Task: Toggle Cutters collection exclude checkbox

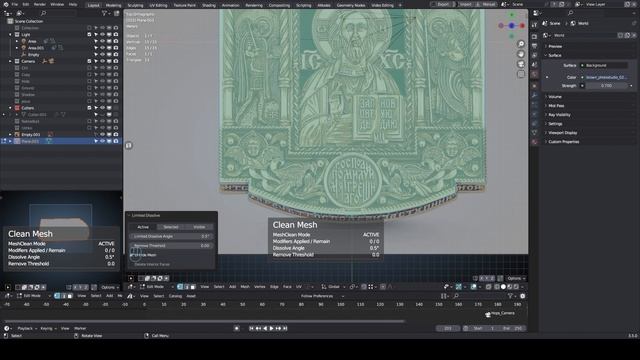Action: tap(89, 108)
